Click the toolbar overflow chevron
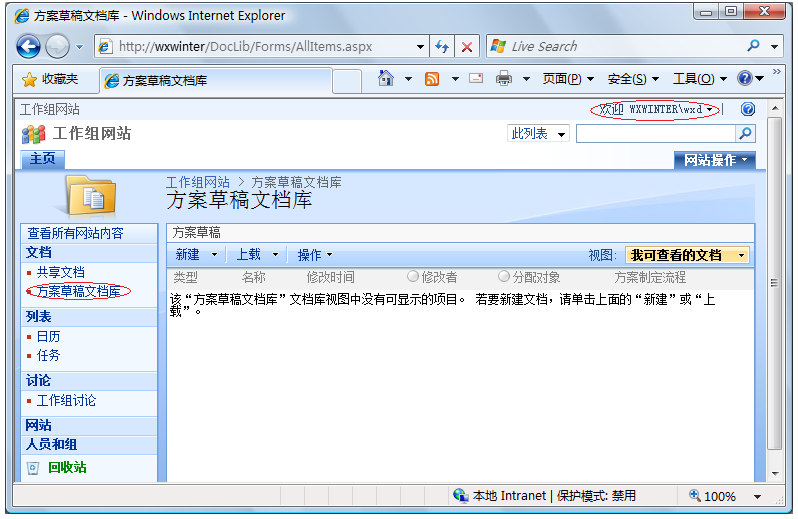The height and width of the screenshot is (519, 798). (776, 71)
